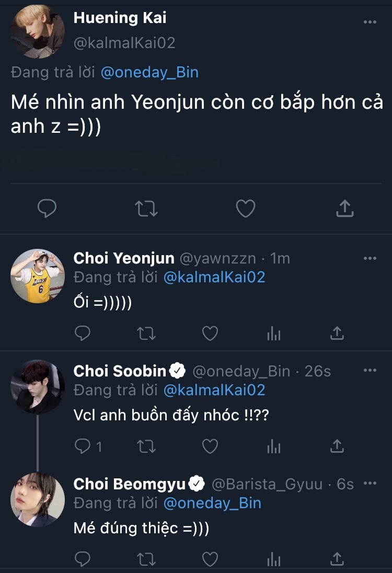Image resolution: width=392 pixels, height=573 pixels.
Task: View analytics for Choi Beomgyu's tweet
Action: tap(274, 559)
